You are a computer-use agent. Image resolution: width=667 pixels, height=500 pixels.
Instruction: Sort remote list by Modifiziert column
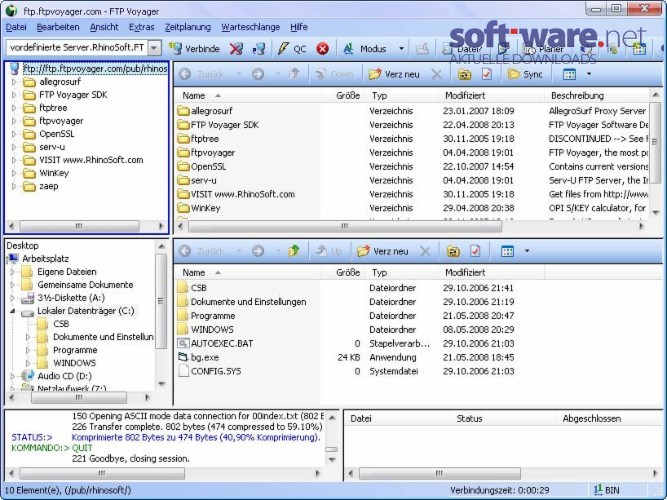[x=491, y=95]
